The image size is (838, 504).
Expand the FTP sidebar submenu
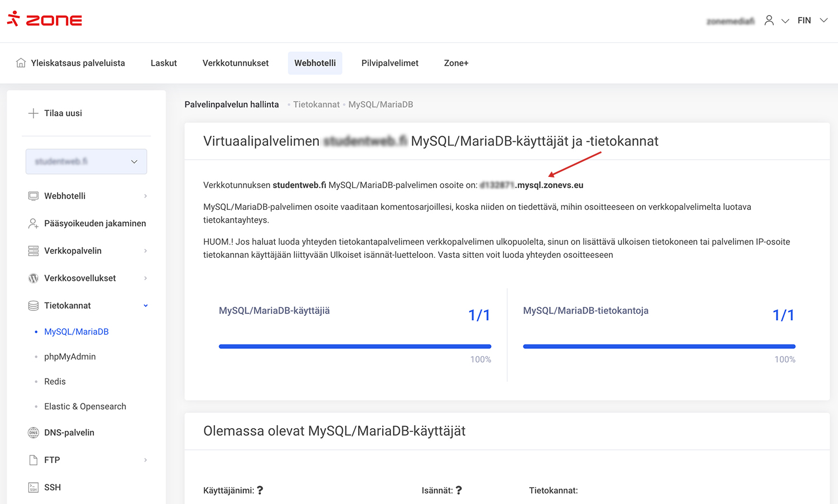146,460
